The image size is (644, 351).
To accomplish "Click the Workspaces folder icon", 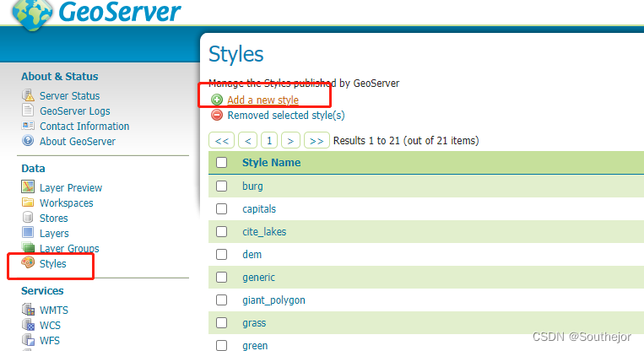I will point(28,202).
